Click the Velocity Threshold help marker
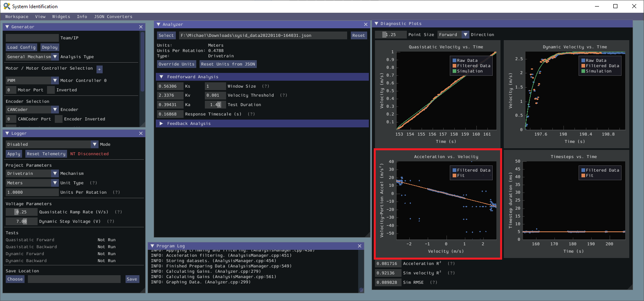Image resolution: width=644 pixels, height=301 pixels. coord(284,95)
